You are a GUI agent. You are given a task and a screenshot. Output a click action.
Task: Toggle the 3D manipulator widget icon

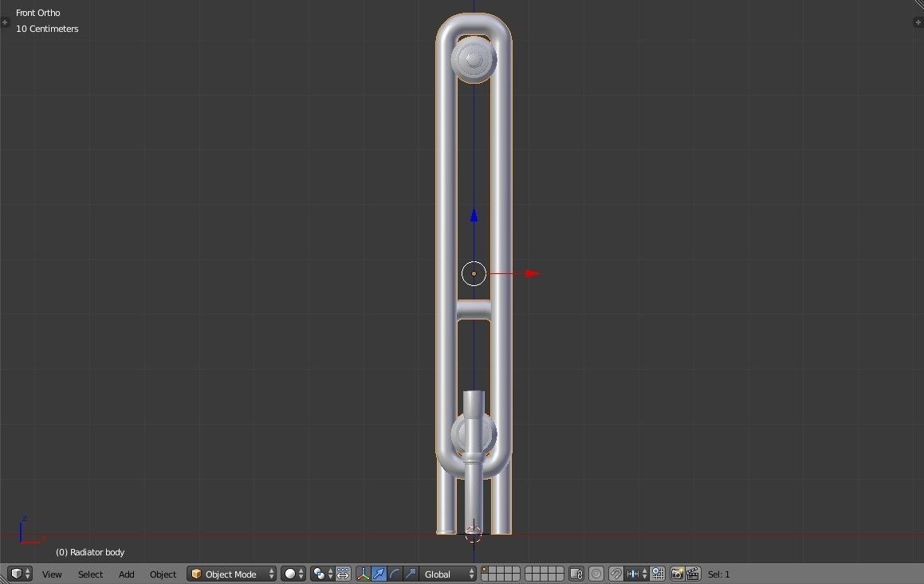tap(363, 574)
